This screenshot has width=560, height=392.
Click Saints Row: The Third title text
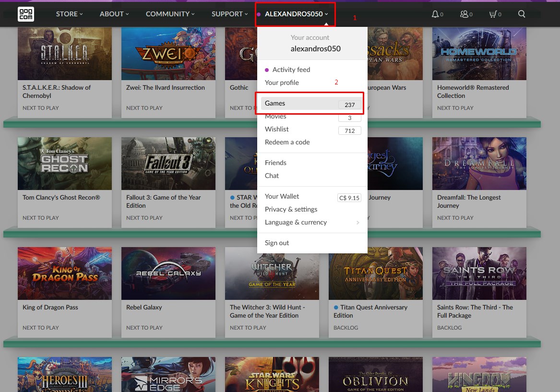pos(475,311)
